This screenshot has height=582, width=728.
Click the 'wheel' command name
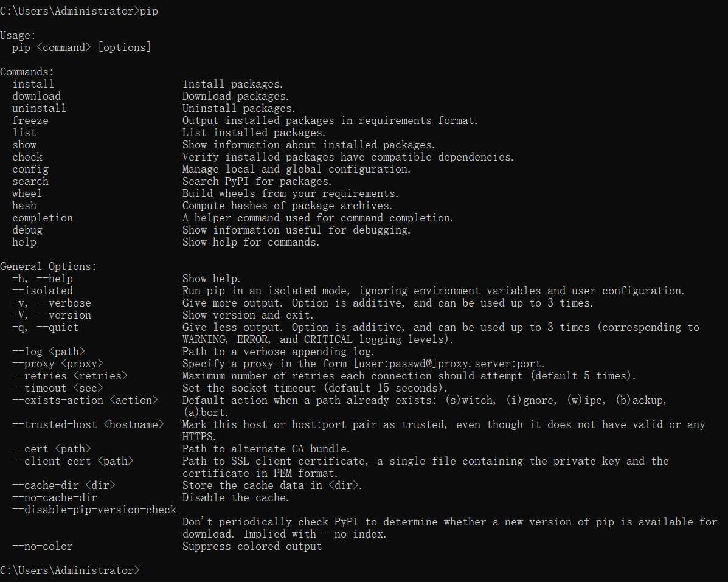(x=27, y=193)
